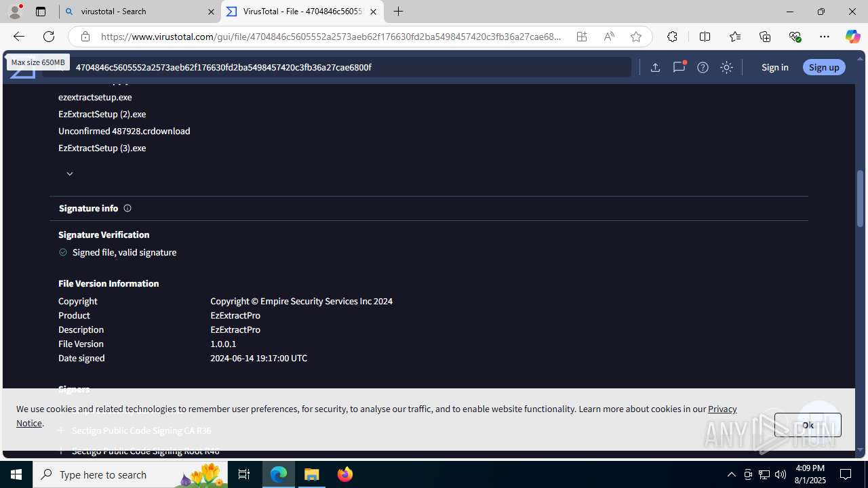Click Sign up button
868x488 pixels.
(x=824, y=67)
